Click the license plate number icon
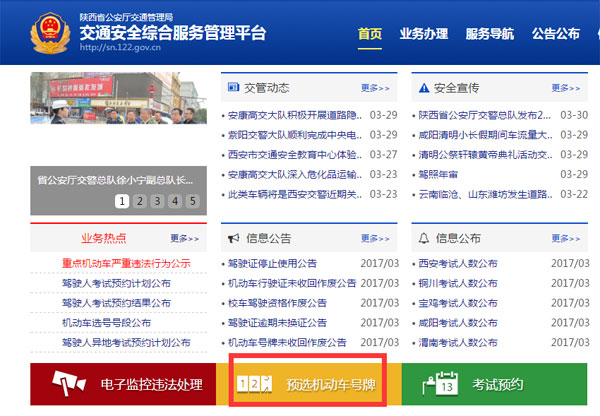The width and height of the screenshot is (600, 416). tap(254, 384)
